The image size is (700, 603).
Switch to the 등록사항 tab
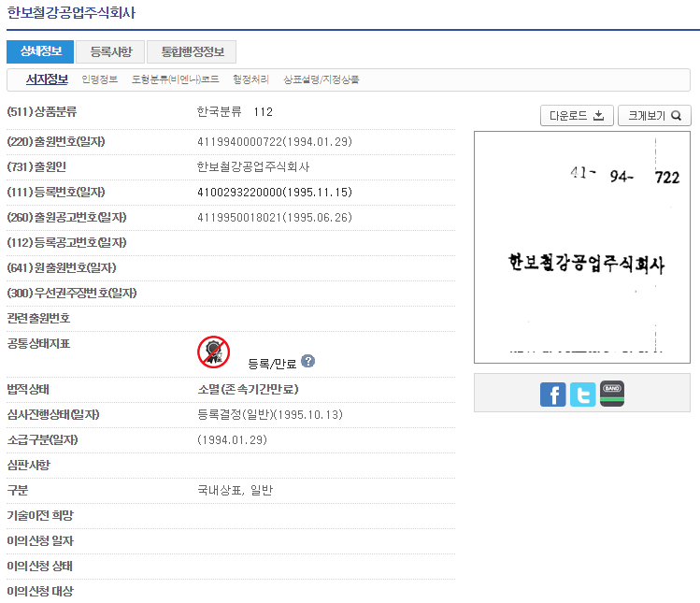[110, 51]
